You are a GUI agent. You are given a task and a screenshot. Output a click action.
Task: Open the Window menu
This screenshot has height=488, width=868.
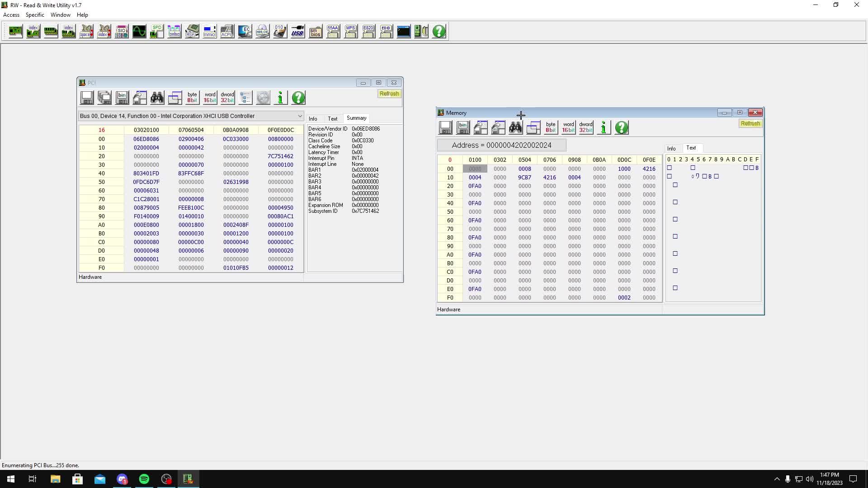(61, 15)
